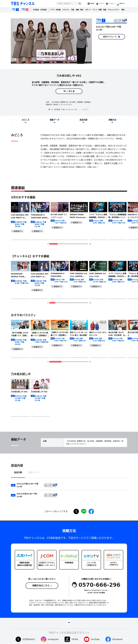138x644 pixels.
Task: Click left arrow of チャンネル1 おすすめ carousel
Action: click(48, 303)
